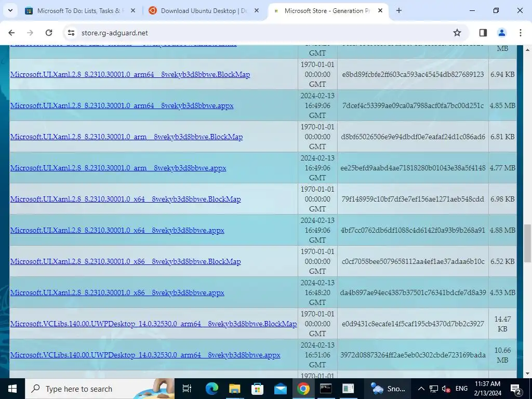Click the taskbar search box
The width and height of the screenshot is (532, 399).
[100, 389]
